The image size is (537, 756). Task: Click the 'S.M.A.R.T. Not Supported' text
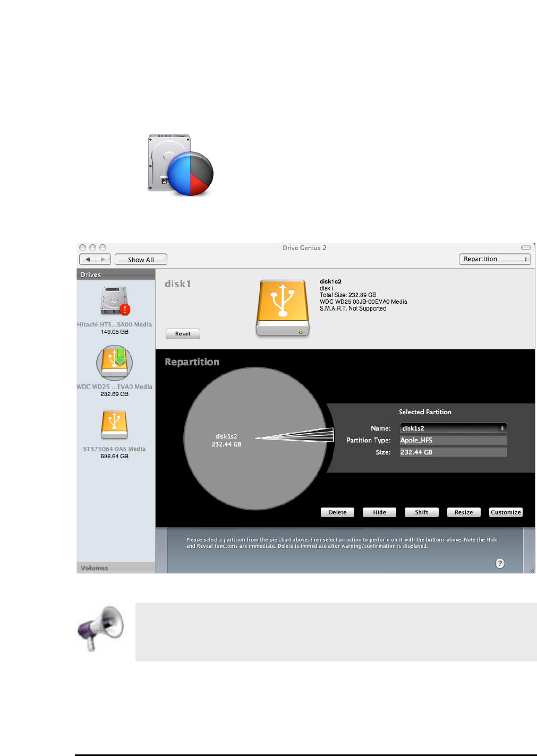coord(353,308)
